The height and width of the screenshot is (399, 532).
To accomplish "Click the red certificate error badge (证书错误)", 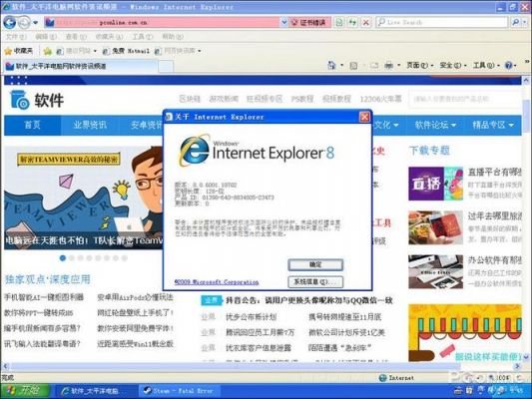I will coord(309,22).
